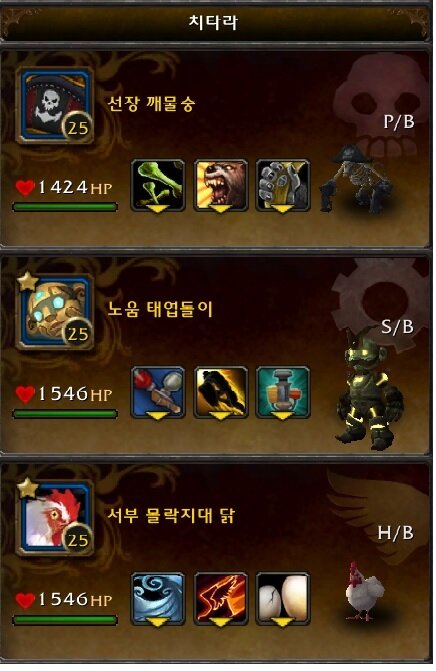Expand arrow beneath turret ability
The height and width of the screenshot is (671, 436).
click(x=283, y=415)
